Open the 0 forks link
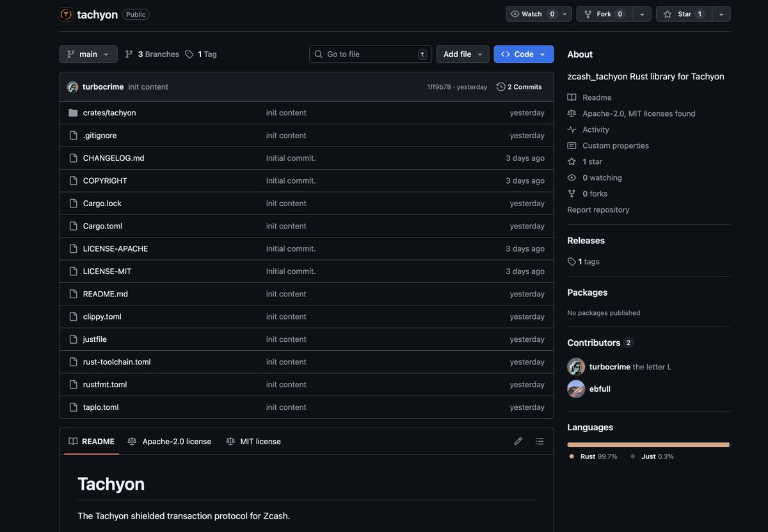 (x=588, y=193)
